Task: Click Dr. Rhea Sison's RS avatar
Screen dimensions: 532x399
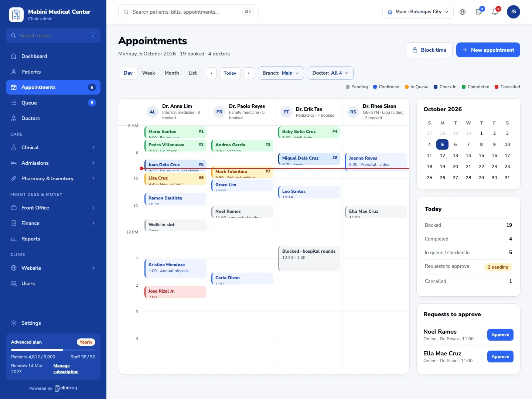Action: point(353,112)
